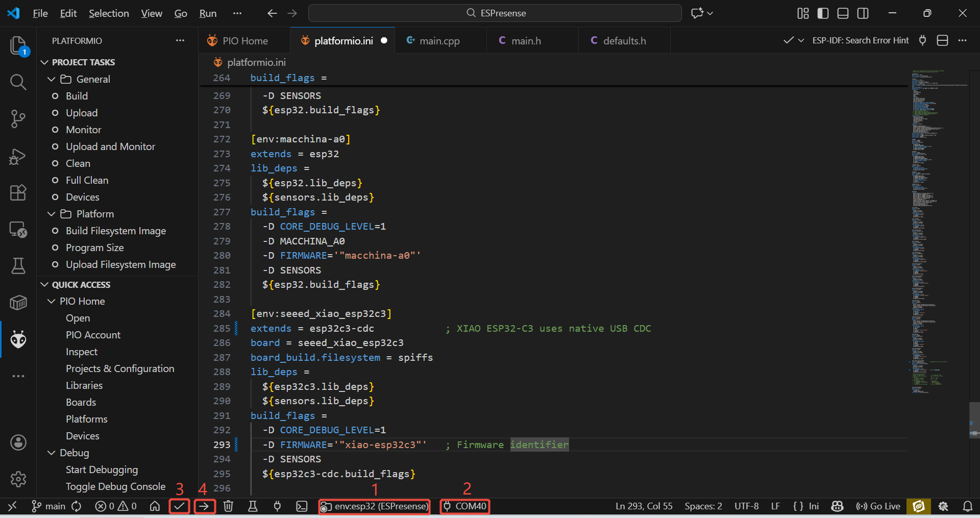Click the PlatformIO Build checkmark in status bar

coord(179,506)
